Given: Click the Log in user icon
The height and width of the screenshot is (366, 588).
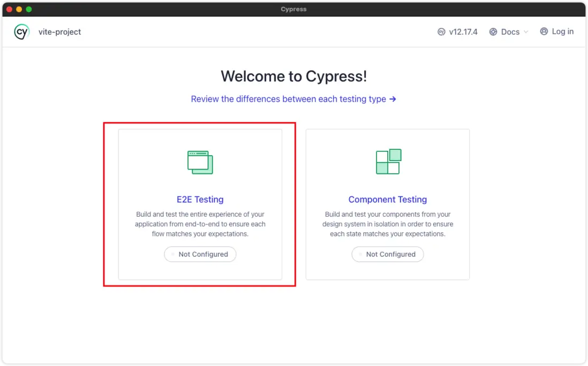Looking at the screenshot, I should [x=544, y=32].
